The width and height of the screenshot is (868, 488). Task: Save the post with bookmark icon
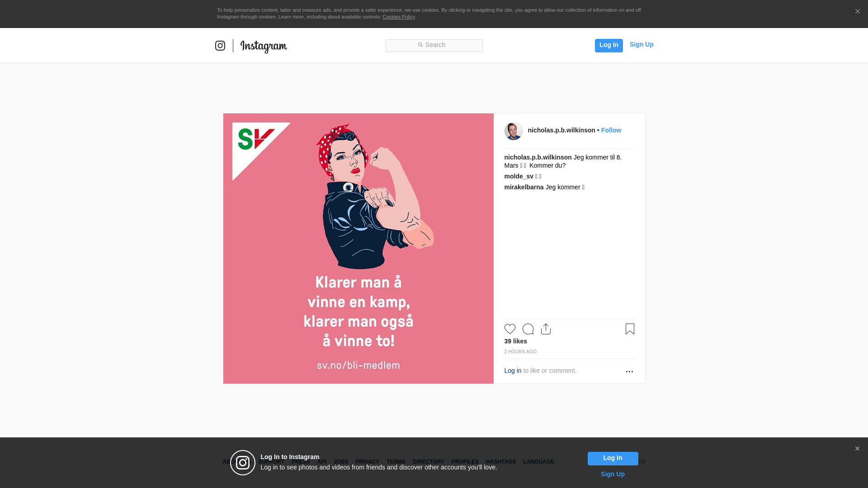click(630, 329)
